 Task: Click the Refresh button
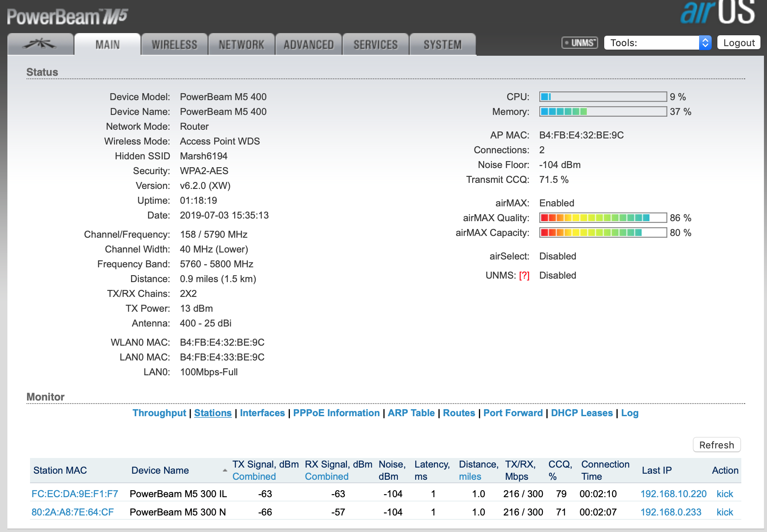pos(717,445)
